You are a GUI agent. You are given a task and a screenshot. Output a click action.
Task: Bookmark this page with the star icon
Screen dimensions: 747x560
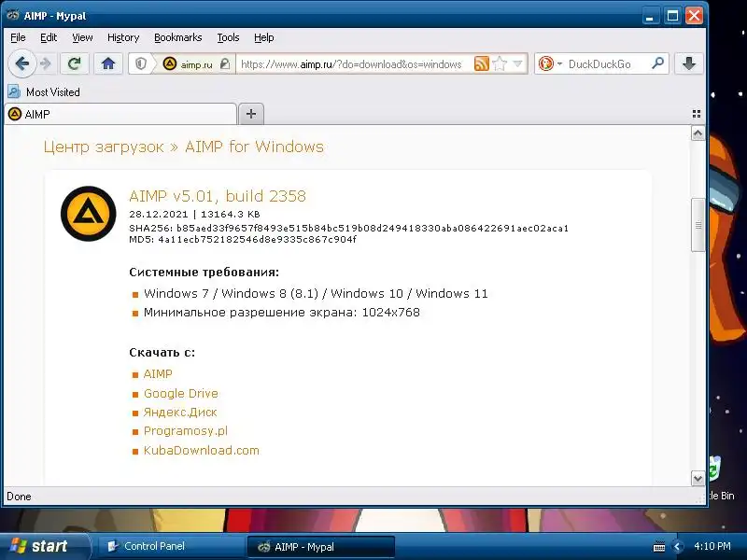point(500,63)
